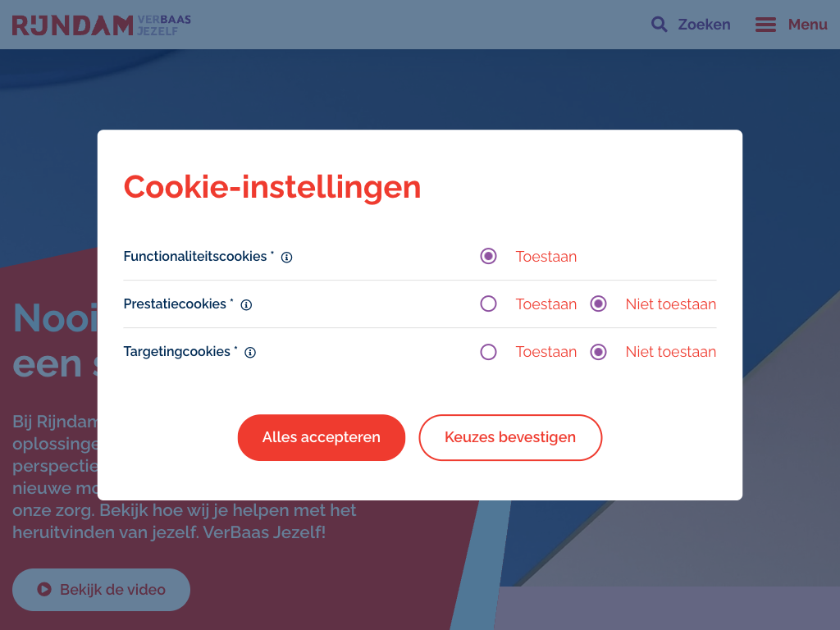Click the Niet toestaan label for Targetingcookies
Viewport: 840px width, 630px height.
point(670,352)
